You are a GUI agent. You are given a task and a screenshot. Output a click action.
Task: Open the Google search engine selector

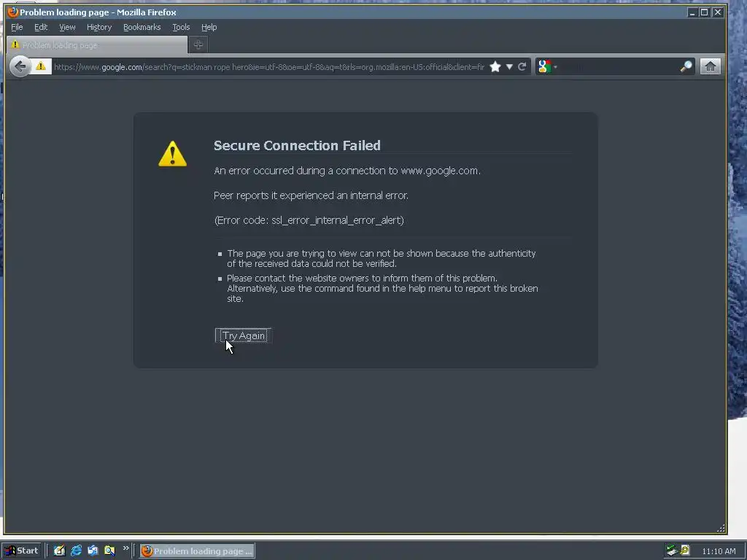(547, 66)
